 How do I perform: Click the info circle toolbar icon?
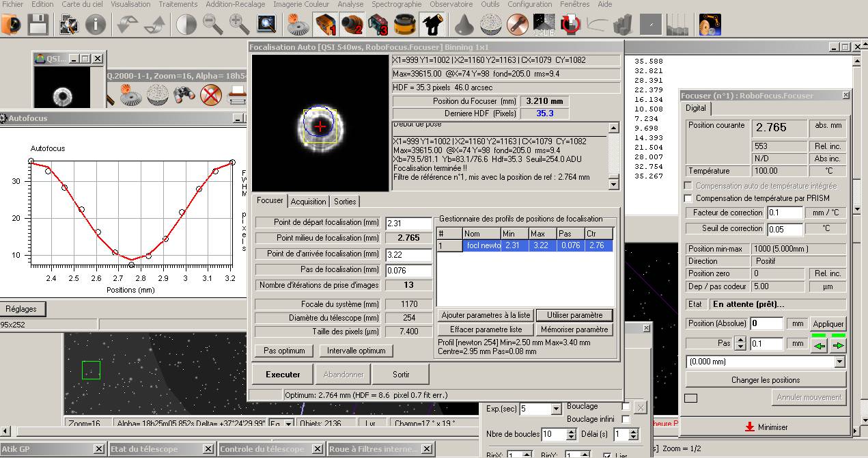[96, 25]
